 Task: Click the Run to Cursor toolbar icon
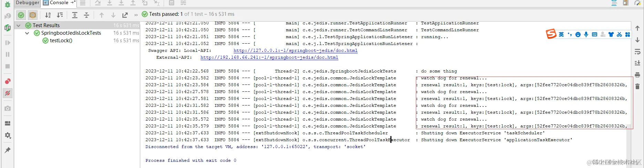pos(156,3)
